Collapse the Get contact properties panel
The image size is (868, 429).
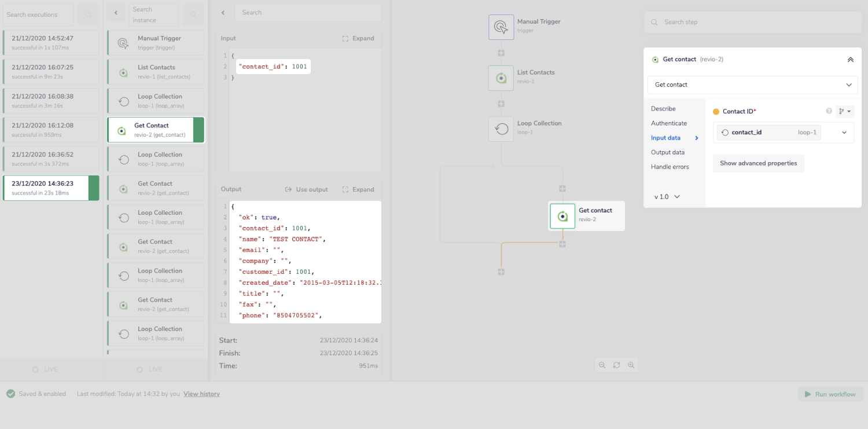pos(850,59)
